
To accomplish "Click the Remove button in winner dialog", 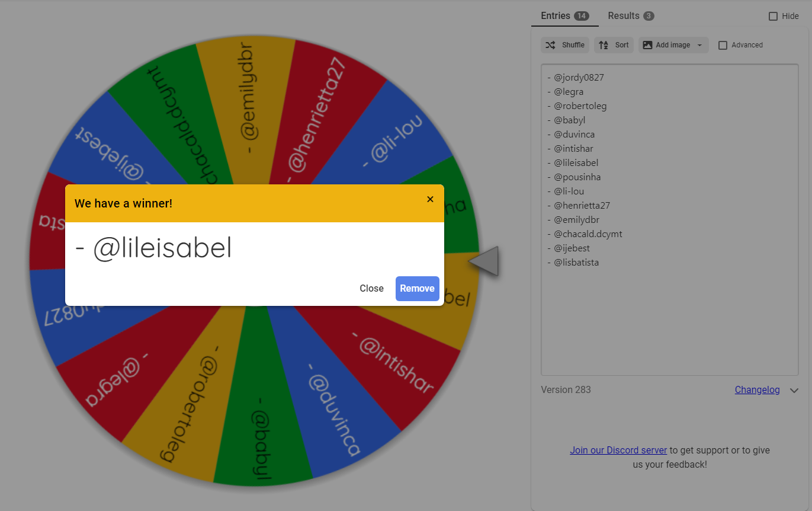I will click(418, 289).
